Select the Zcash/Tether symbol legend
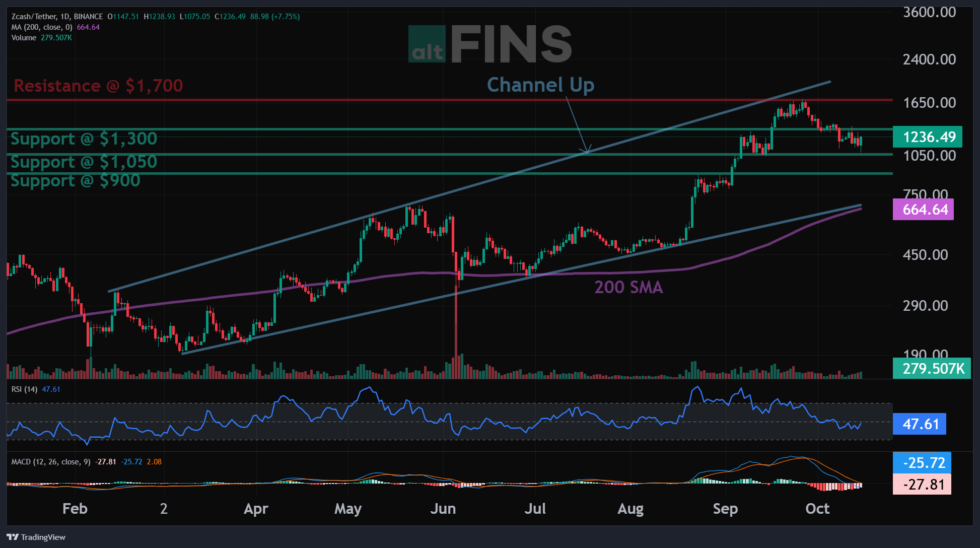This screenshot has width=980, height=548. pyautogui.click(x=57, y=17)
